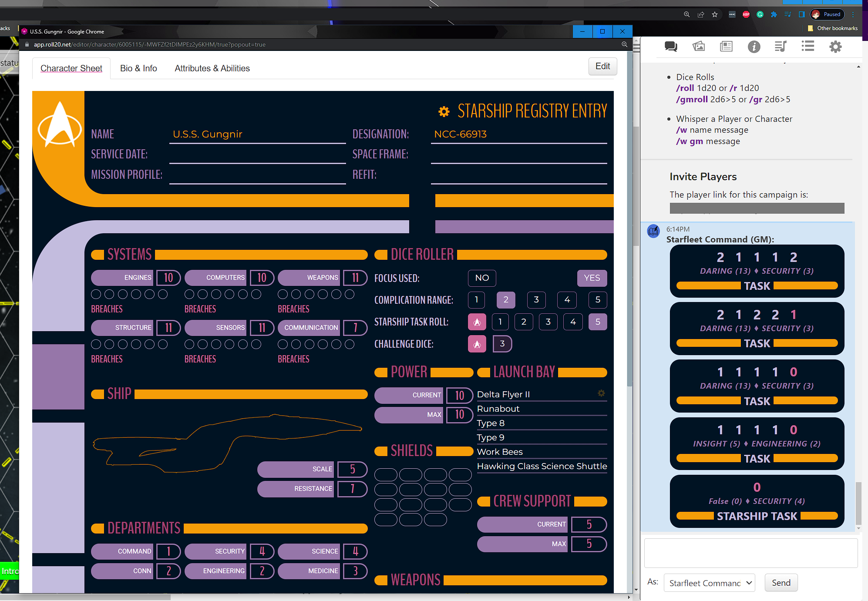
Task: Click the COMMUNICATION system roll label
Action: tap(309, 328)
